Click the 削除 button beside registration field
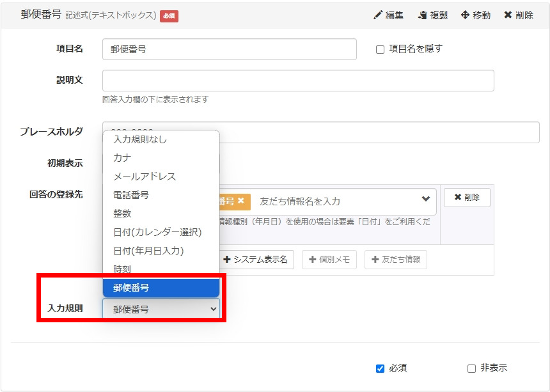This screenshot has height=392, width=550. tap(467, 198)
